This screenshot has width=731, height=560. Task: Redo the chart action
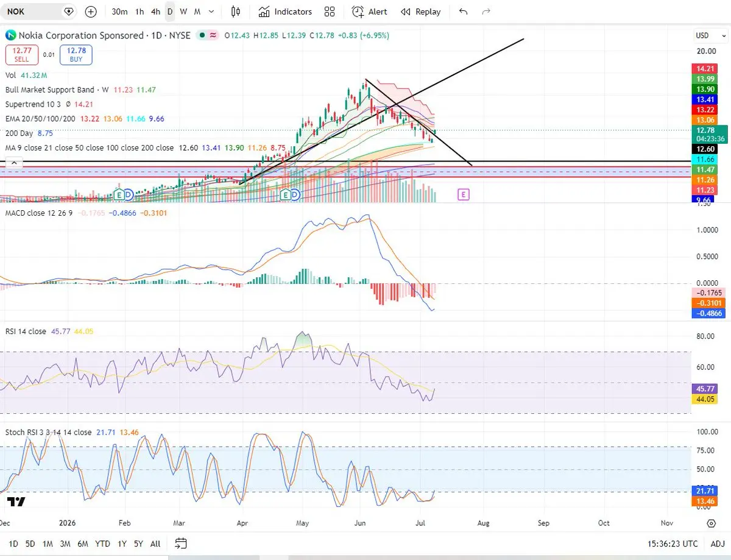click(x=486, y=12)
